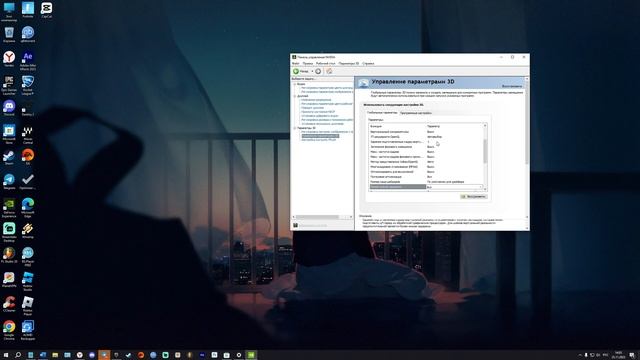Open Discord desktop icon

click(x=9, y=108)
